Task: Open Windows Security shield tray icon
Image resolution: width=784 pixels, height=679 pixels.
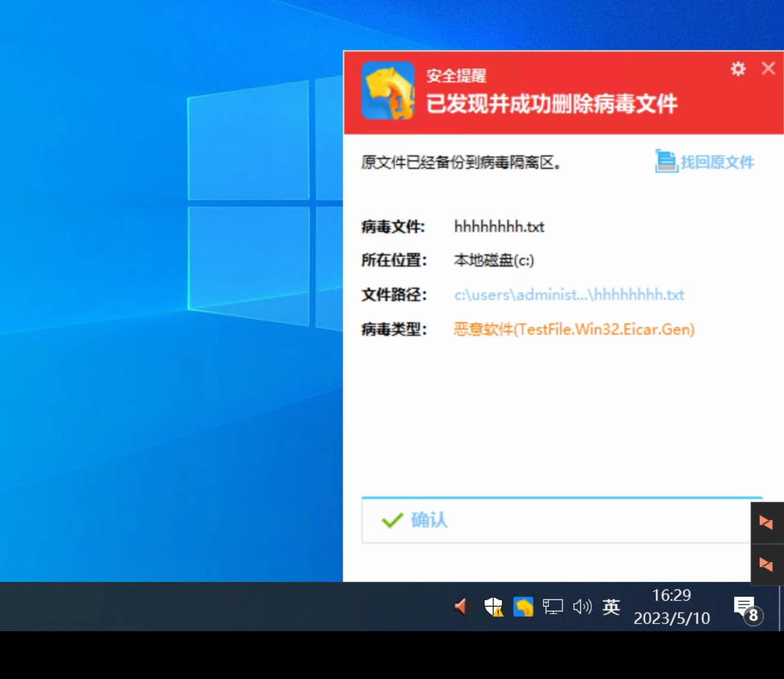Action: coord(493,606)
